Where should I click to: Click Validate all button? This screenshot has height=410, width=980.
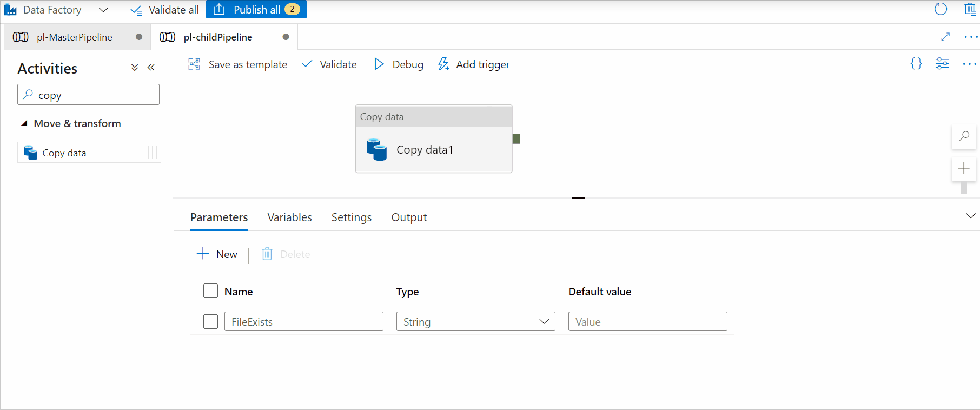click(165, 10)
